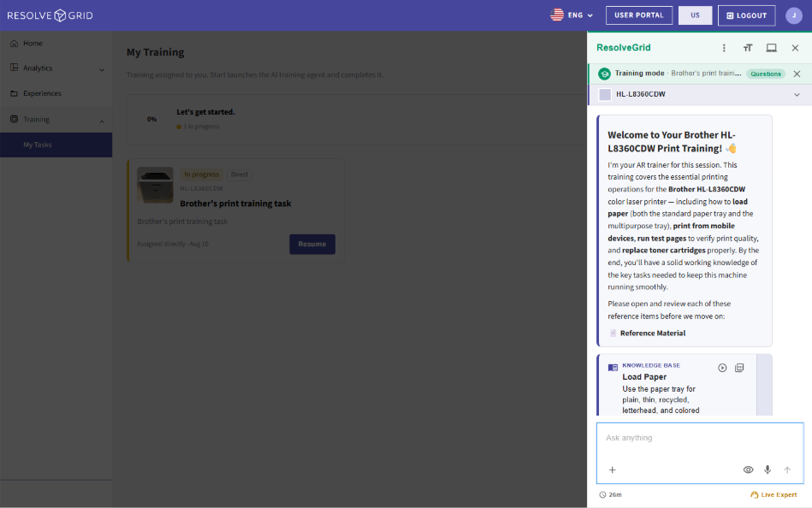Viewport: 812px width, 508px height.
Task: Select My Tasks submenu item
Action: click(x=56, y=145)
